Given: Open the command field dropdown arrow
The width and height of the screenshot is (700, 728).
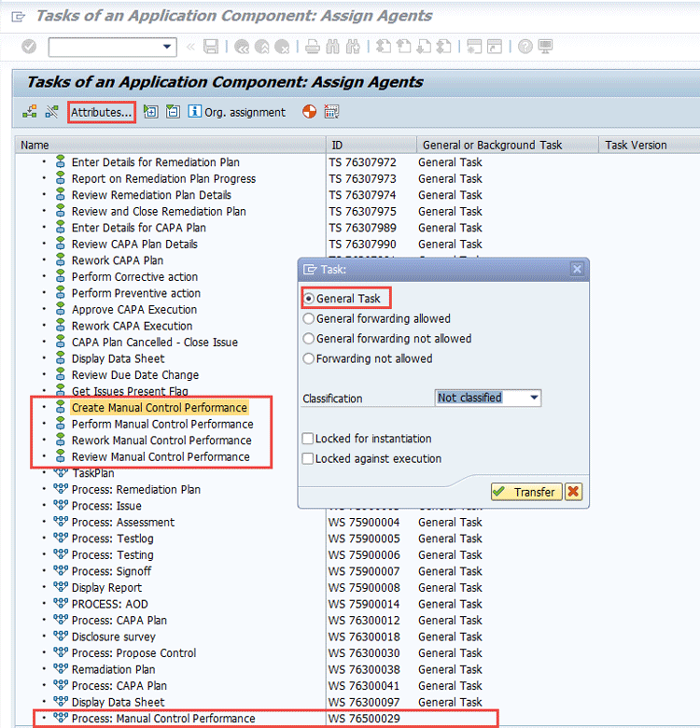Looking at the screenshot, I should click(x=167, y=47).
